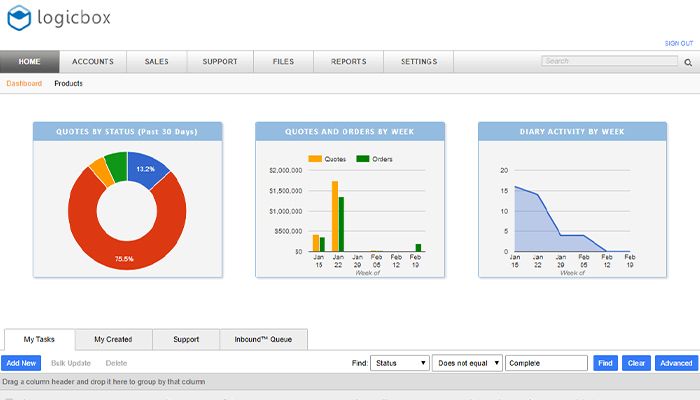Switch to the My Created tab
This screenshot has height=400, width=700.
(112, 340)
